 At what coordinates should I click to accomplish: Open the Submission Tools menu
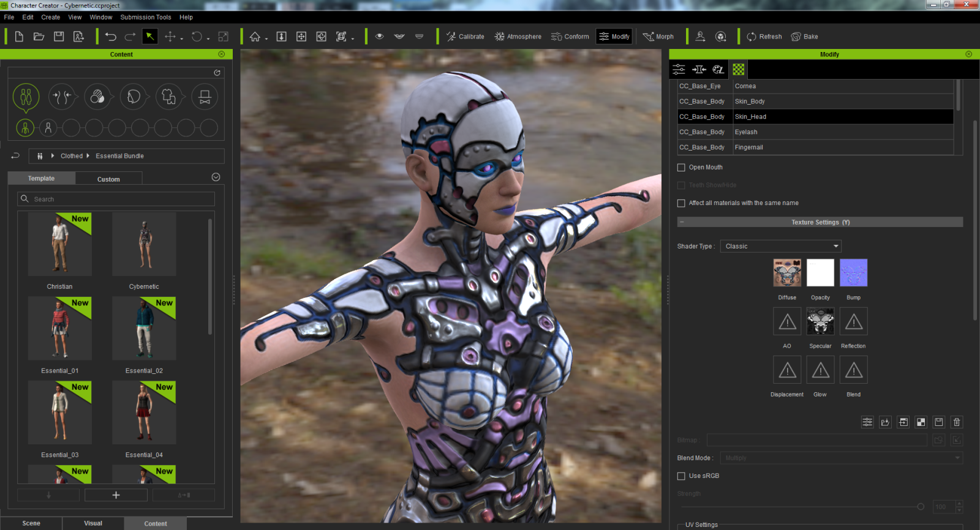click(x=146, y=17)
